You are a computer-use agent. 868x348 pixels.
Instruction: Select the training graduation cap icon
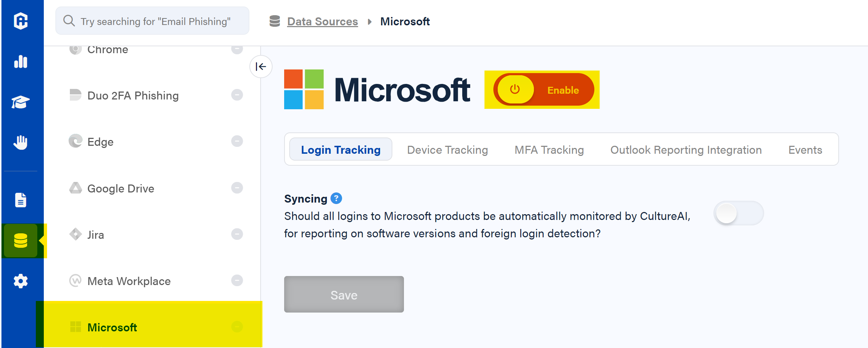click(x=21, y=102)
